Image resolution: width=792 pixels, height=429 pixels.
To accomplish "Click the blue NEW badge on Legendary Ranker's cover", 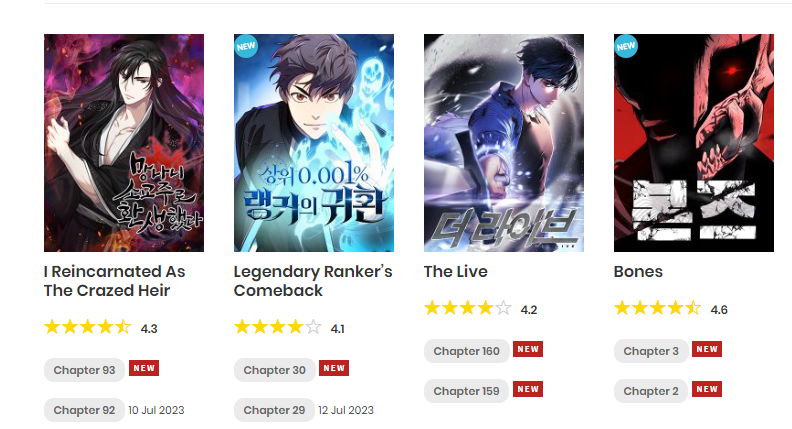I will click(246, 46).
